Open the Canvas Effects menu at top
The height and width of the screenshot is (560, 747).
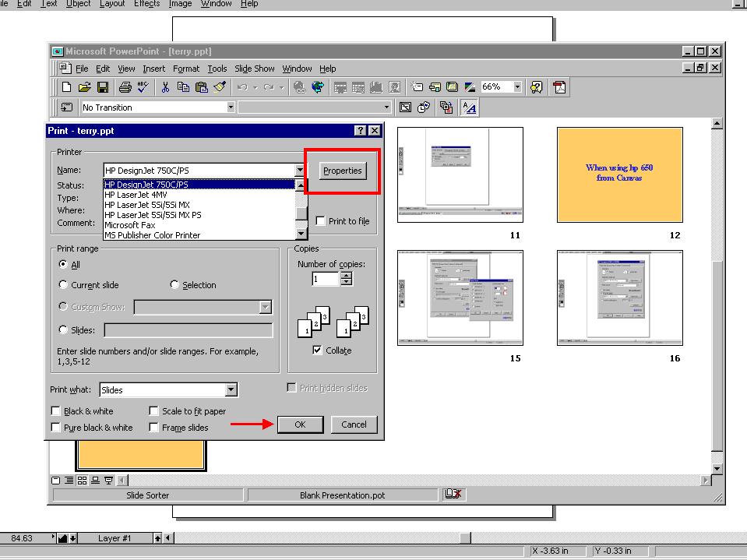[x=146, y=4]
